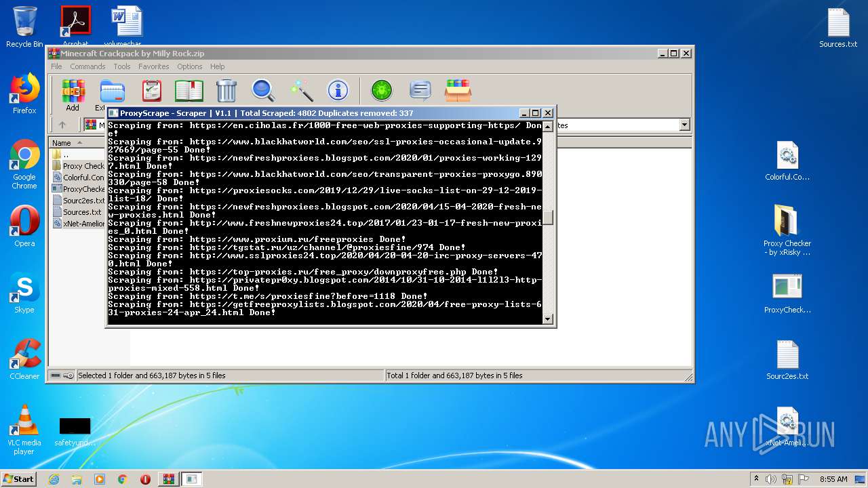868x488 pixels.
Task: Show hidden system tray icons
Action: point(757,479)
